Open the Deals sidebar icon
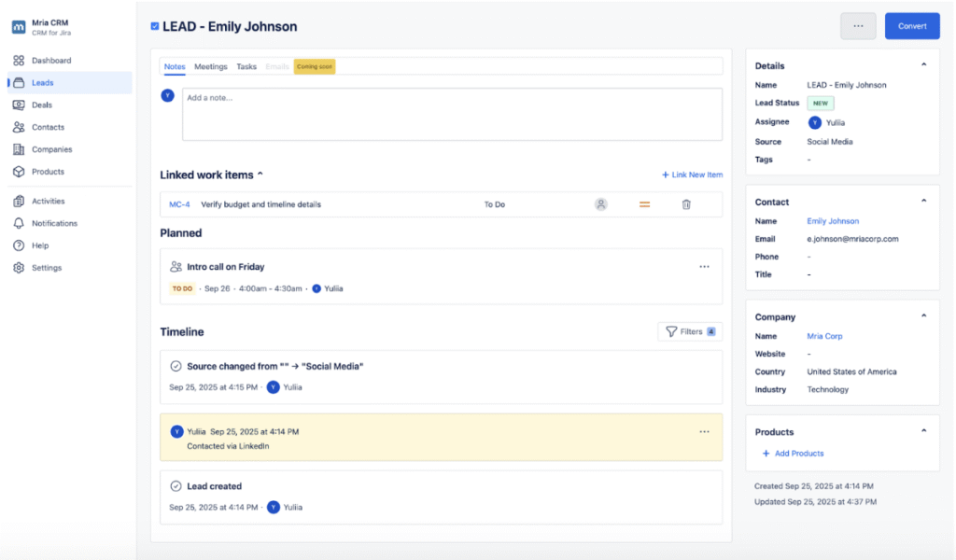 (x=19, y=105)
